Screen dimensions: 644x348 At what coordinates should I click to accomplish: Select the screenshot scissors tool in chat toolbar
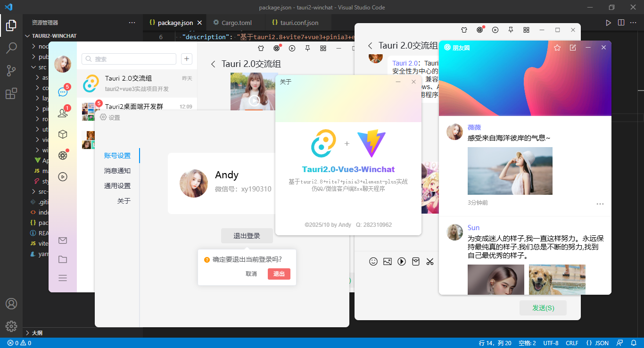click(429, 261)
